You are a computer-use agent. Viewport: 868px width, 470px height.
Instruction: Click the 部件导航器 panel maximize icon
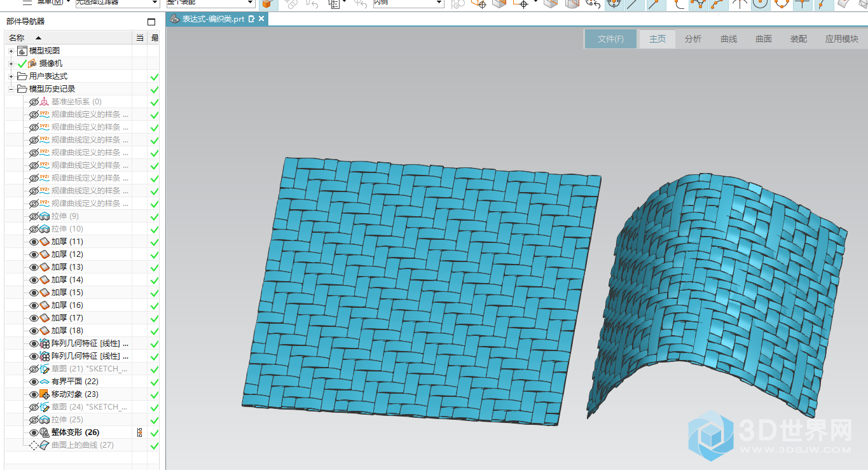pyautogui.click(x=151, y=22)
